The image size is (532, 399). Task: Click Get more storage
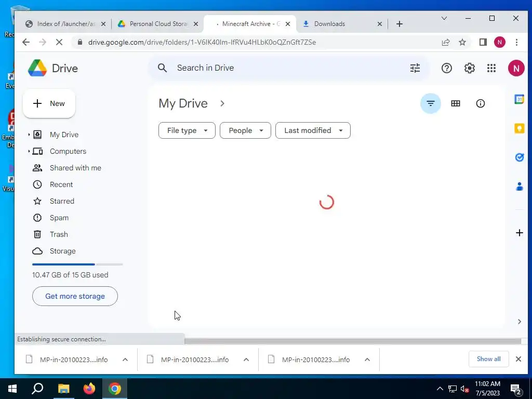click(75, 296)
